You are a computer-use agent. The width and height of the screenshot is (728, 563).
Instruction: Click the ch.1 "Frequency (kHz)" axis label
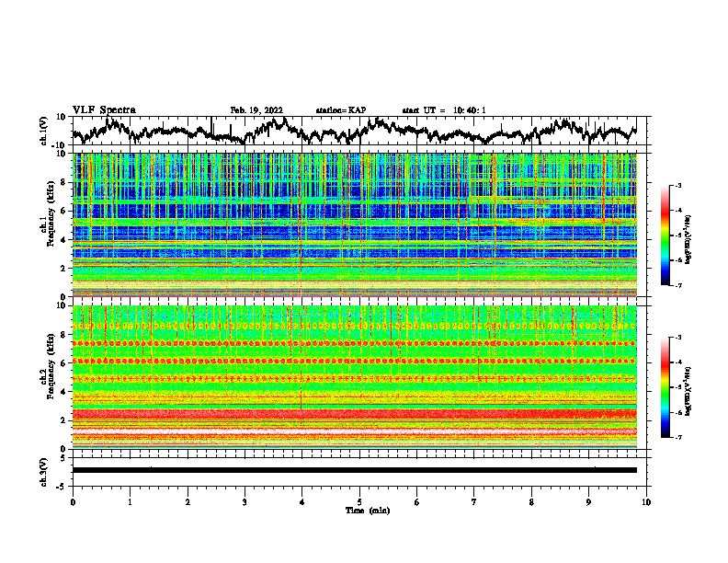[x=50, y=213]
